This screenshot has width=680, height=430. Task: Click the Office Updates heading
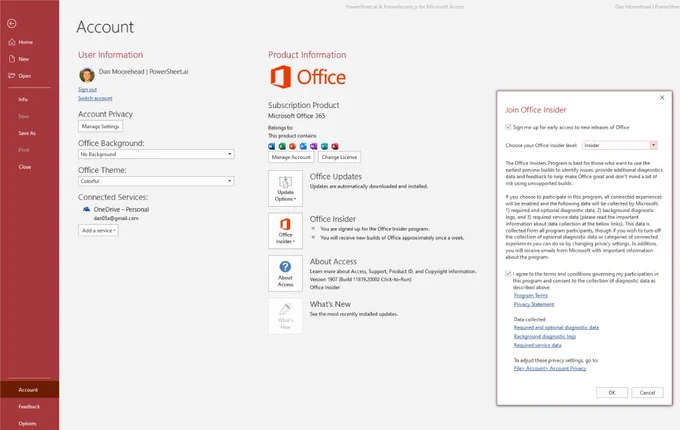pos(336,176)
